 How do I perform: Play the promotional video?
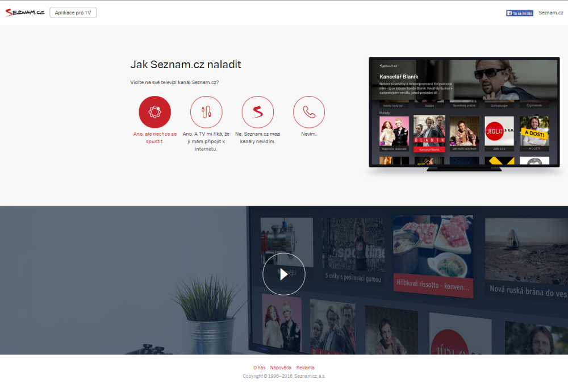point(284,274)
